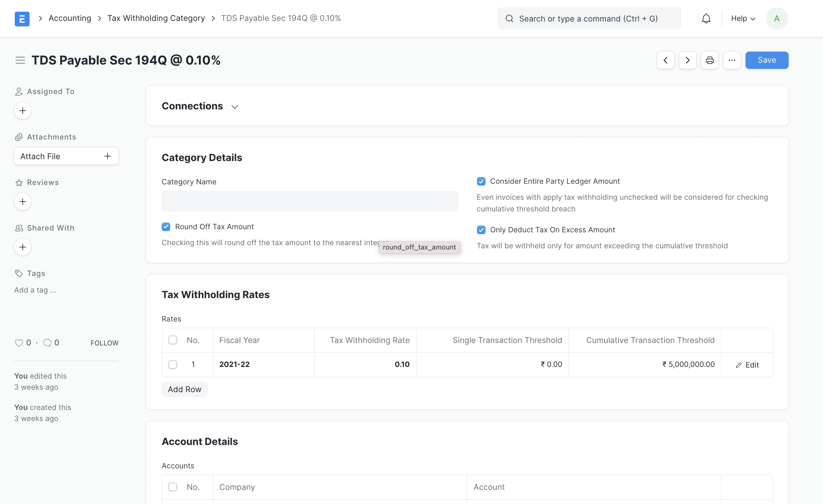Navigate to Accounting breadcrumb
The height and width of the screenshot is (504, 823).
(70, 18)
